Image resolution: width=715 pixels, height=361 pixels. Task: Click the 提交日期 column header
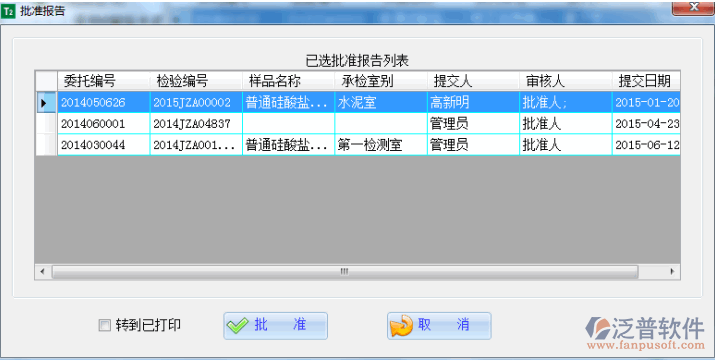[646, 81]
